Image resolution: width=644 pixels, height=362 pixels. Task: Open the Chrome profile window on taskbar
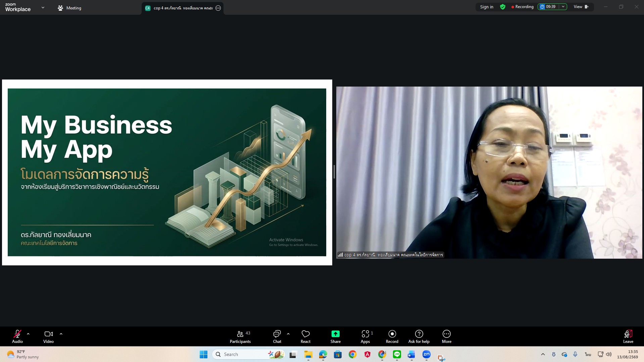pos(382,354)
